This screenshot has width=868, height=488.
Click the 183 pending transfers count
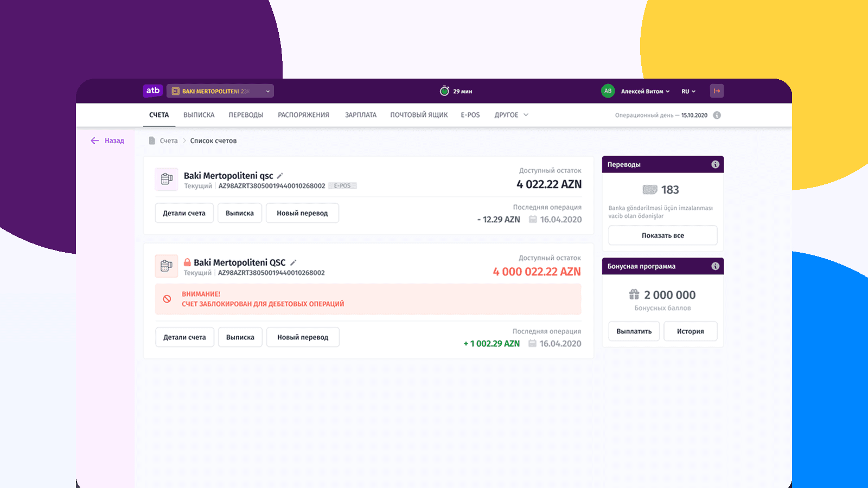[x=670, y=190]
